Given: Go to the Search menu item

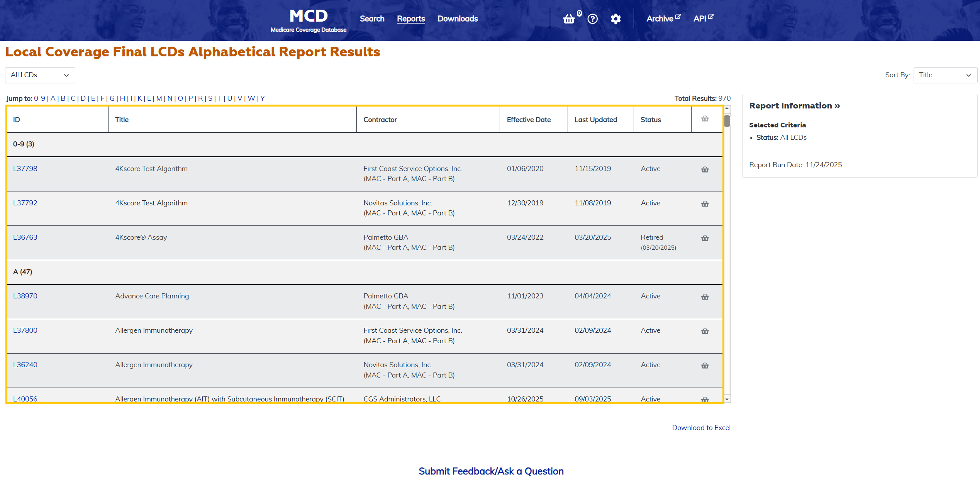Looking at the screenshot, I should [x=372, y=19].
